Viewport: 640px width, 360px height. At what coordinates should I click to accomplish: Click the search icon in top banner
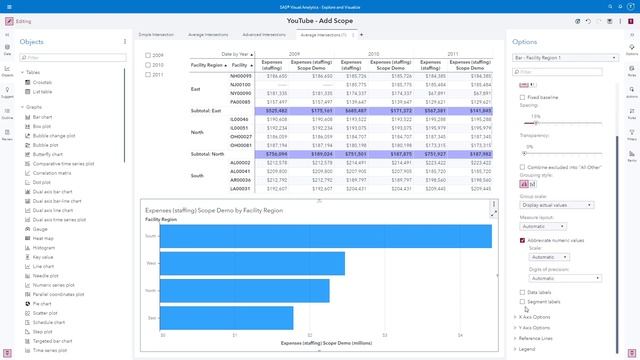pos(610,7)
